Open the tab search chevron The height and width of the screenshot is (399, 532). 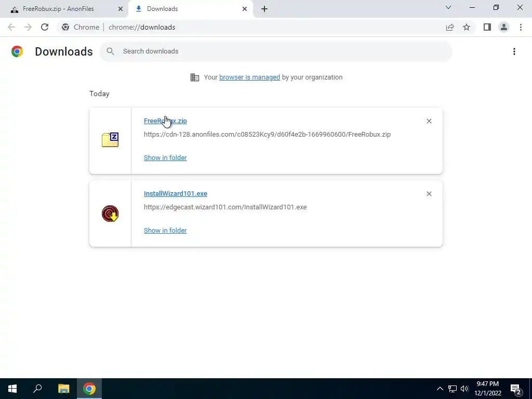(448, 7)
